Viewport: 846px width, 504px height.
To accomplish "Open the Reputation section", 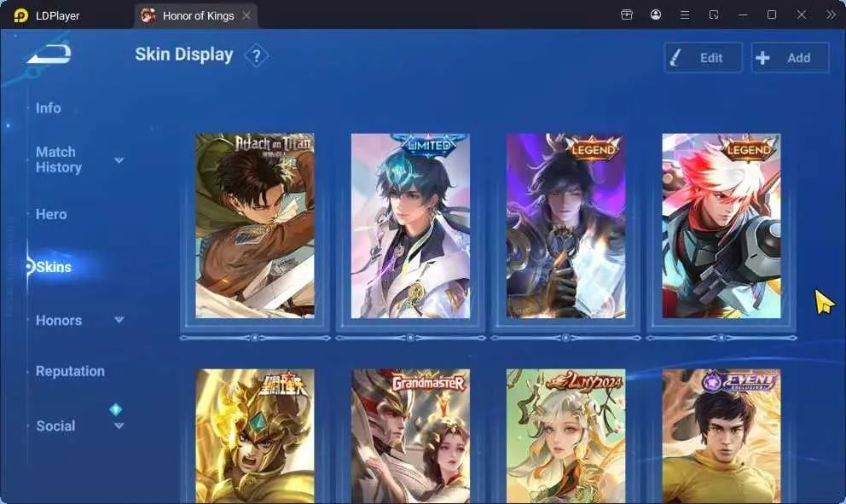I will [70, 371].
